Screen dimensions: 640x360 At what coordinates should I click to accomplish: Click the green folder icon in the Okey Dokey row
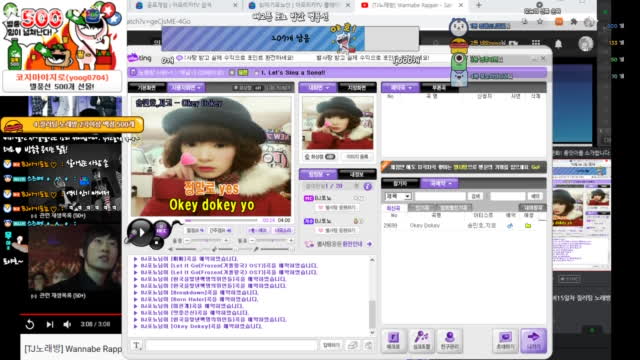point(528,225)
